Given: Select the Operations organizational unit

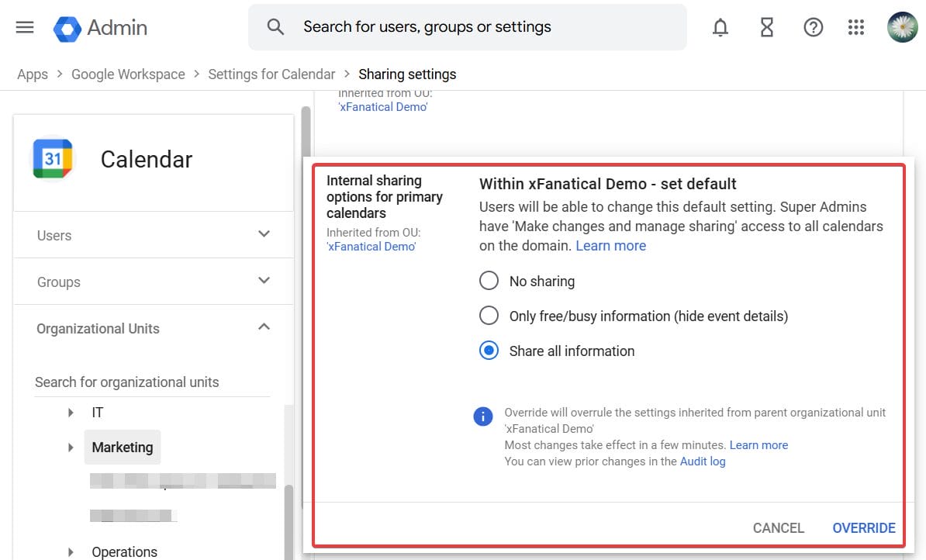Looking at the screenshot, I should [125, 551].
